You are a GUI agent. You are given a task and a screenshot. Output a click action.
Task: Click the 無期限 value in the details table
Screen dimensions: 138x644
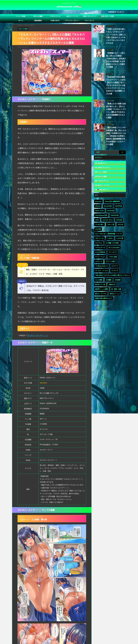42,414
